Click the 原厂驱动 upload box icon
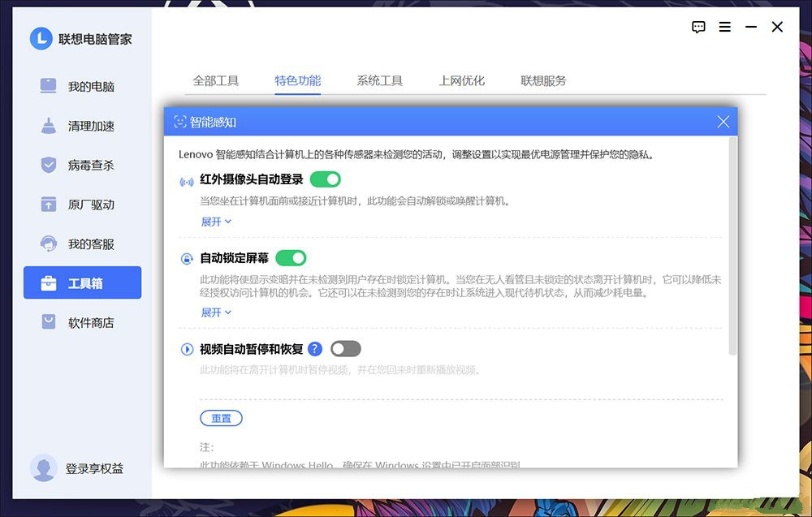The width and height of the screenshot is (812, 517). [48, 204]
